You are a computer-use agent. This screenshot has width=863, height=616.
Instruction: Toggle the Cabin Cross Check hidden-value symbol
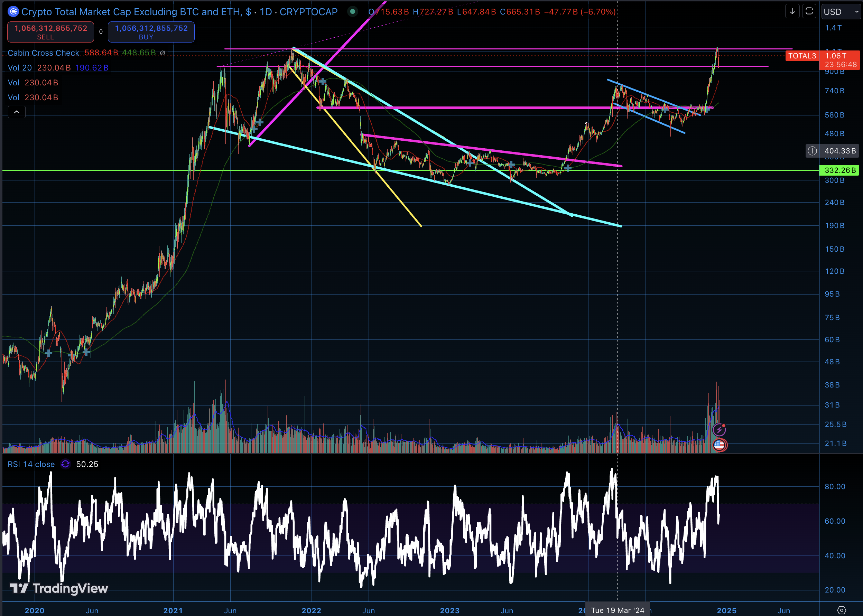(x=163, y=53)
